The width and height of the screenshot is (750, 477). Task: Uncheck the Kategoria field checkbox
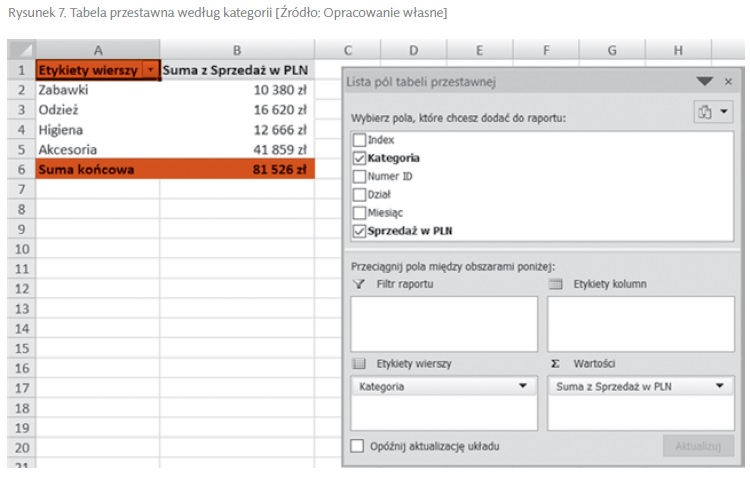[x=359, y=158]
